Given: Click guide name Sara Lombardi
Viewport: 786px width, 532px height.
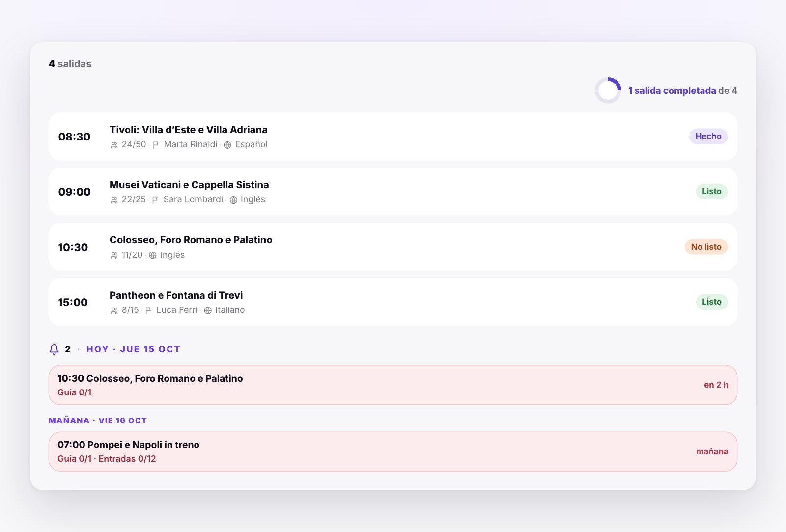Looking at the screenshot, I should coord(193,199).
